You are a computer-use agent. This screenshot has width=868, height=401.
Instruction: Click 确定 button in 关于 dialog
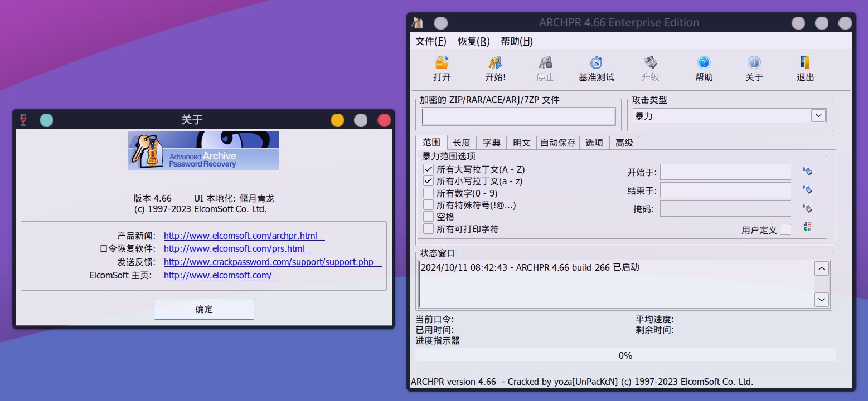tap(204, 309)
